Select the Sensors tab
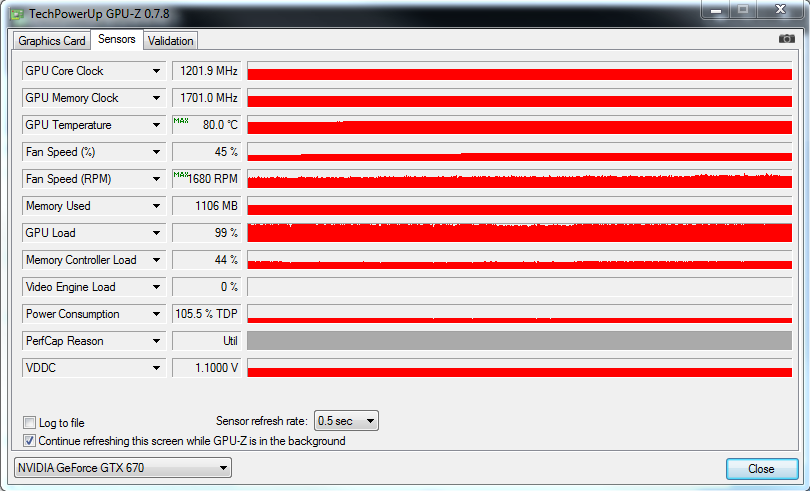 (117, 39)
